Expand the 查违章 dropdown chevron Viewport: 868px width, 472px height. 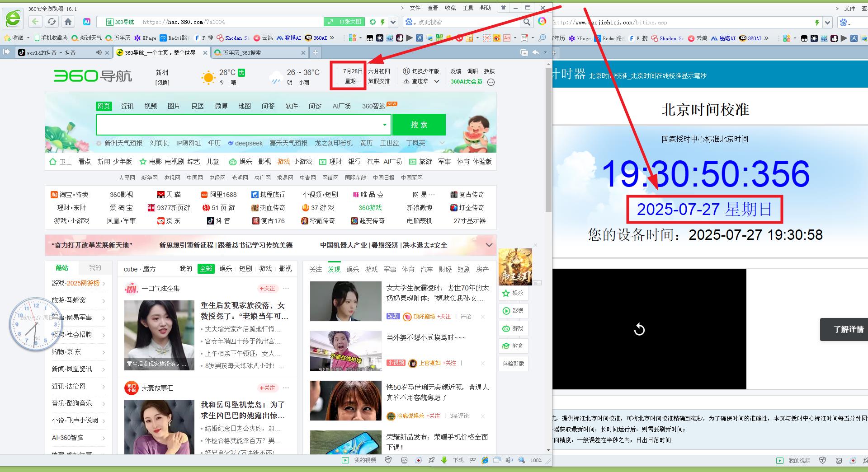437,81
